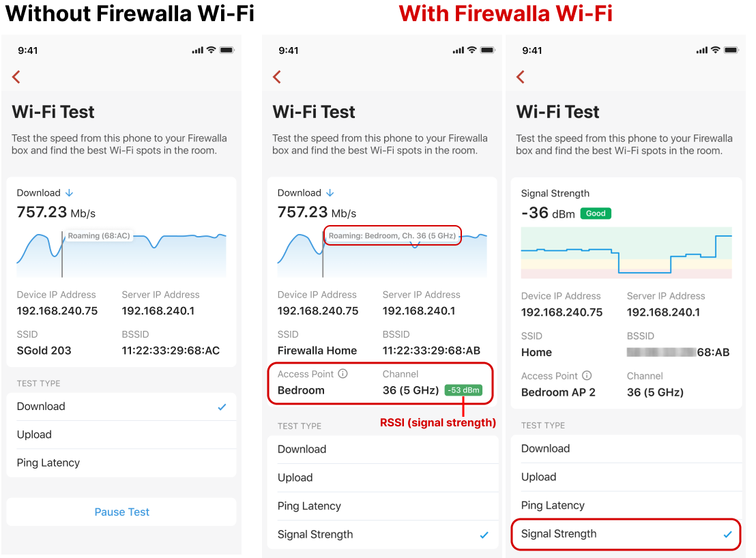Image resolution: width=756 pixels, height=558 pixels.
Task: Tap back arrow in middle phone screen
Action: coord(277,77)
